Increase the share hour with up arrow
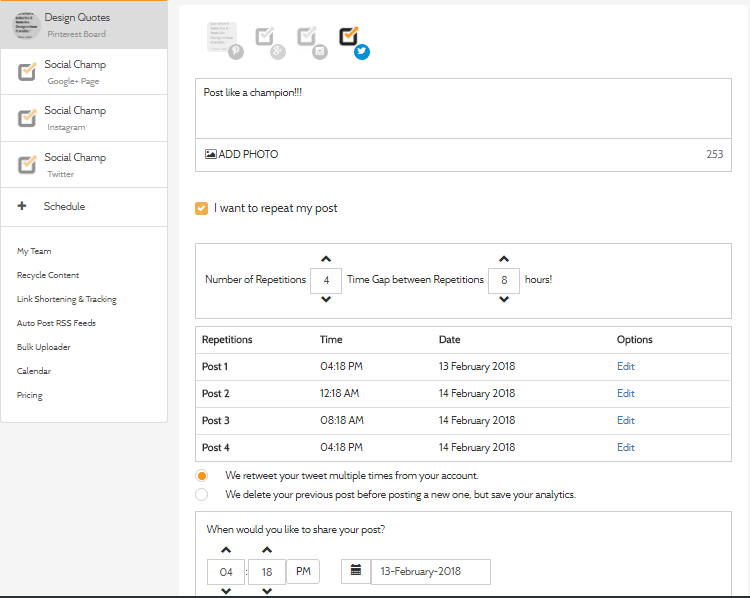The width and height of the screenshot is (750, 598). (x=226, y=550)
